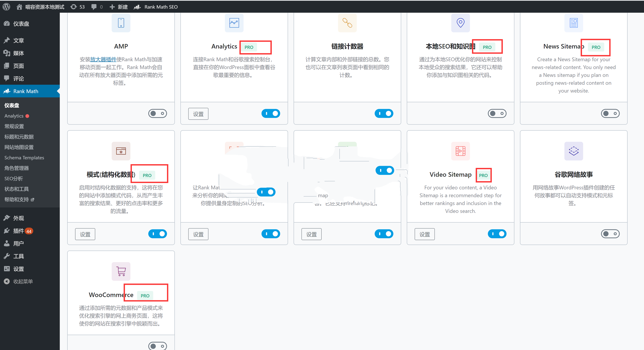Viewport: 644px width, 350px height.
Task: Click the AMP module phone icon
Action: [x=121, y=23]
